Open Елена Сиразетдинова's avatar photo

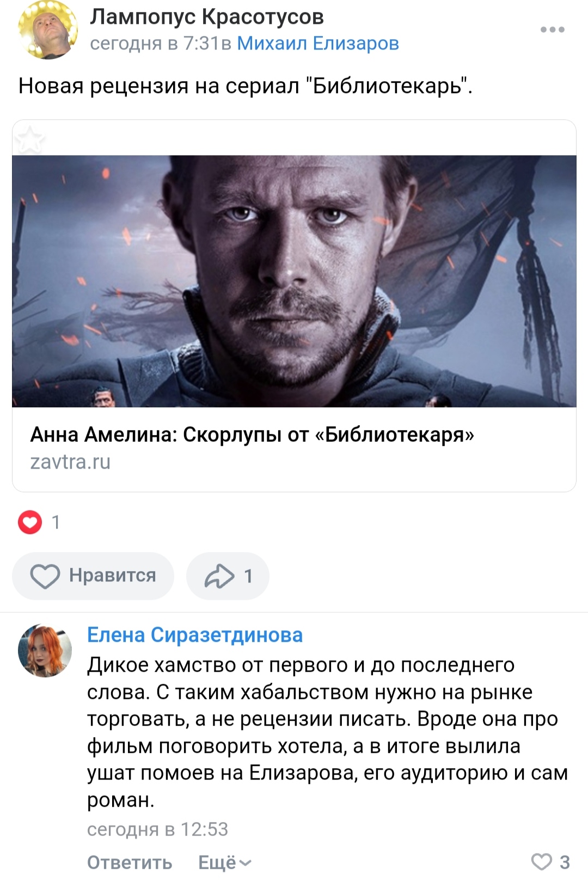tap(45, 651)
